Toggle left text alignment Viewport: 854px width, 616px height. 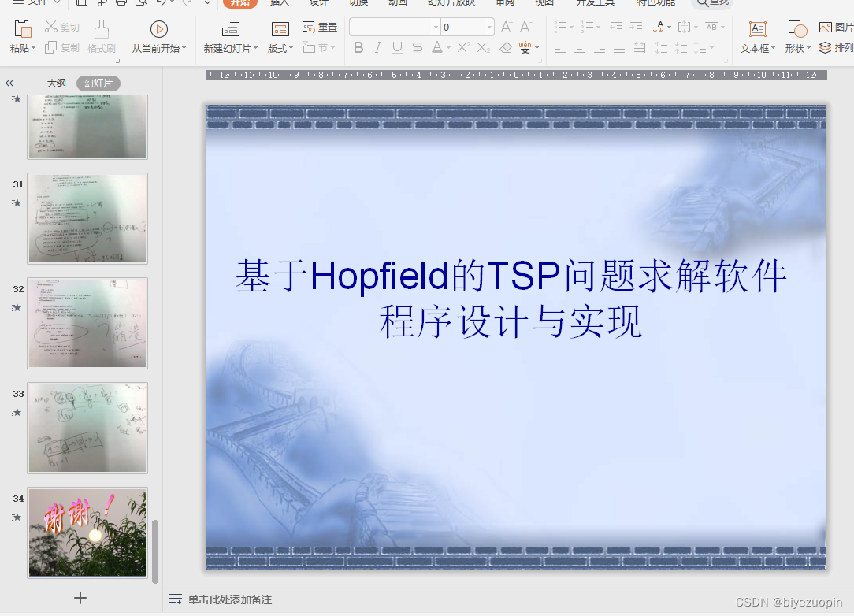[560, 48]
